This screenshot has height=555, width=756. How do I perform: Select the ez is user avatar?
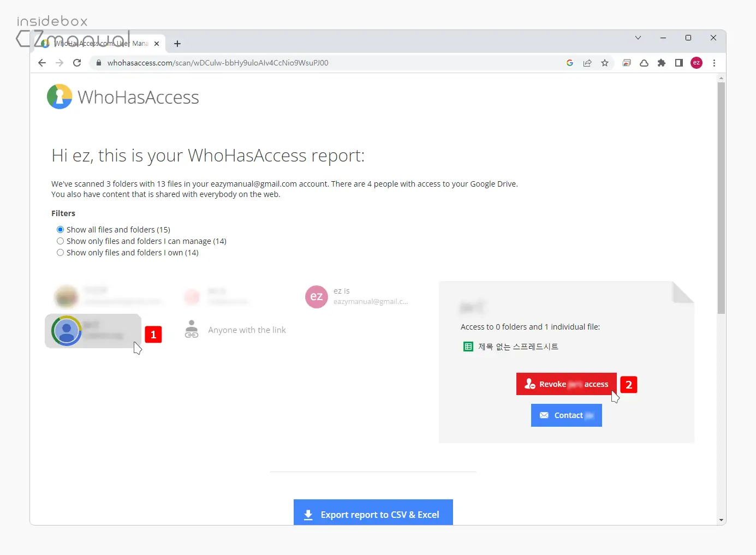click(317, 296)
